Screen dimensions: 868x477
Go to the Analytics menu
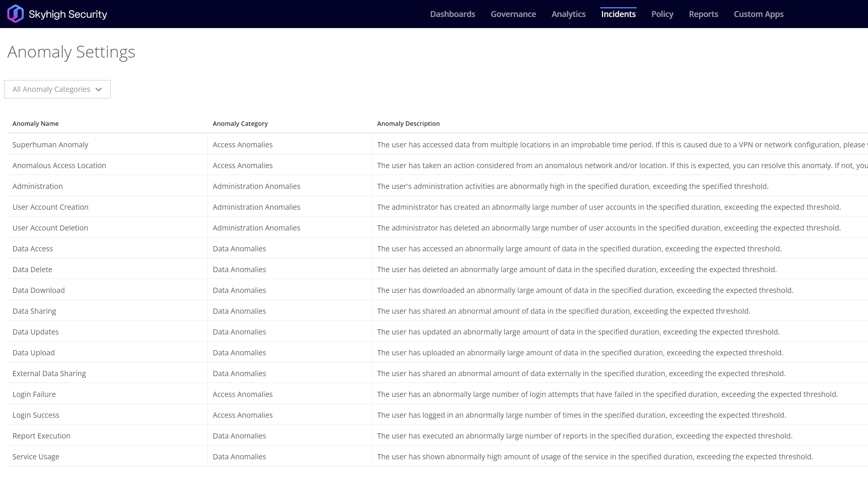tap(568, 14)
